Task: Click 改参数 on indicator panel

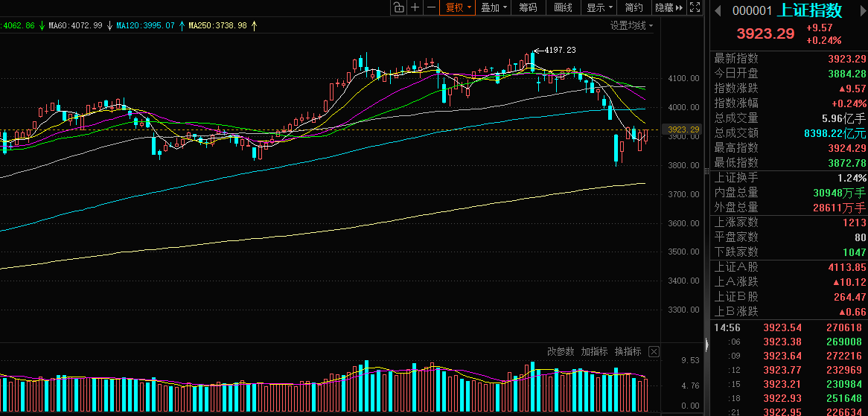Action: (562, 351)
